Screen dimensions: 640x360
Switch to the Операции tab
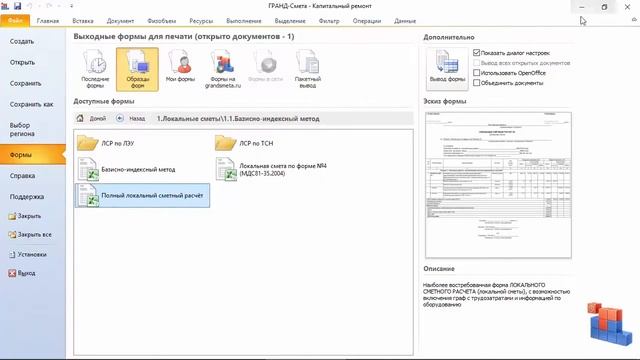(367, 21)
